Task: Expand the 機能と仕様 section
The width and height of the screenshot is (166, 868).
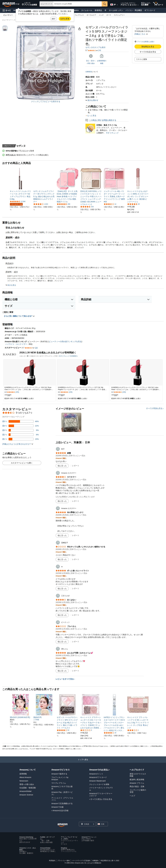Action: click(39, 299)
